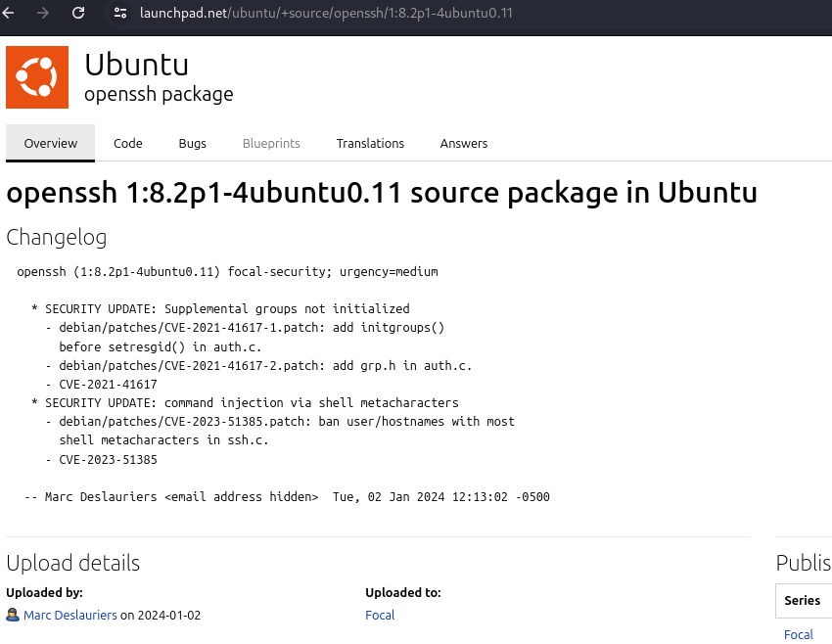The height and width of the screenshot is (644, 832).
Task: Click Focal link in Series table
Action: click(799, 634)
